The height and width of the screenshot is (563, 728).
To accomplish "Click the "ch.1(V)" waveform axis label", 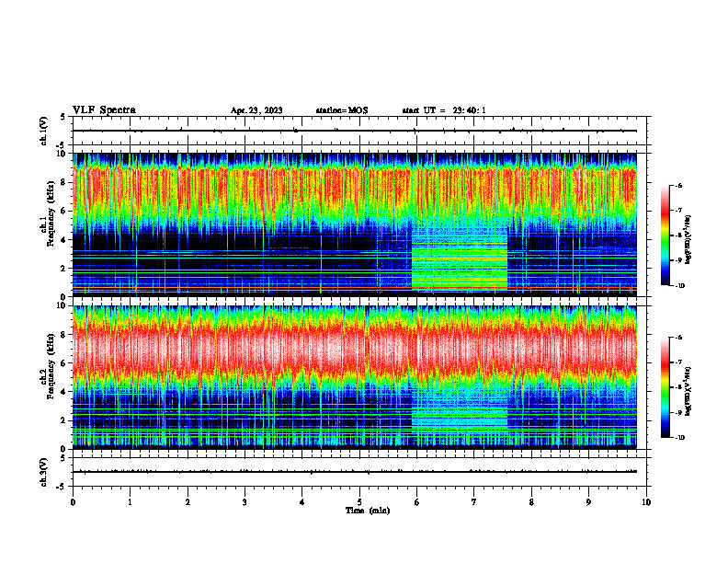I will [44, 131].
